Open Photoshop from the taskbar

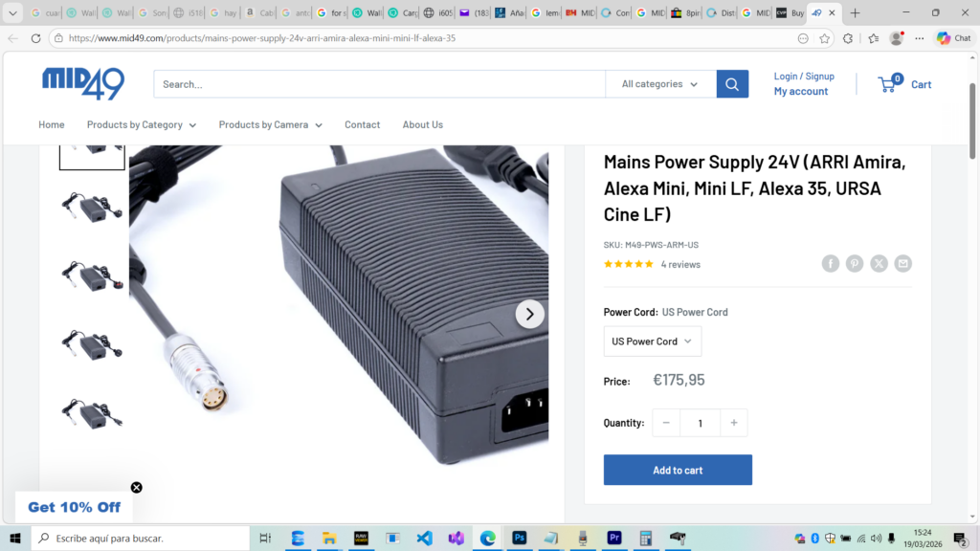point(520,538)
